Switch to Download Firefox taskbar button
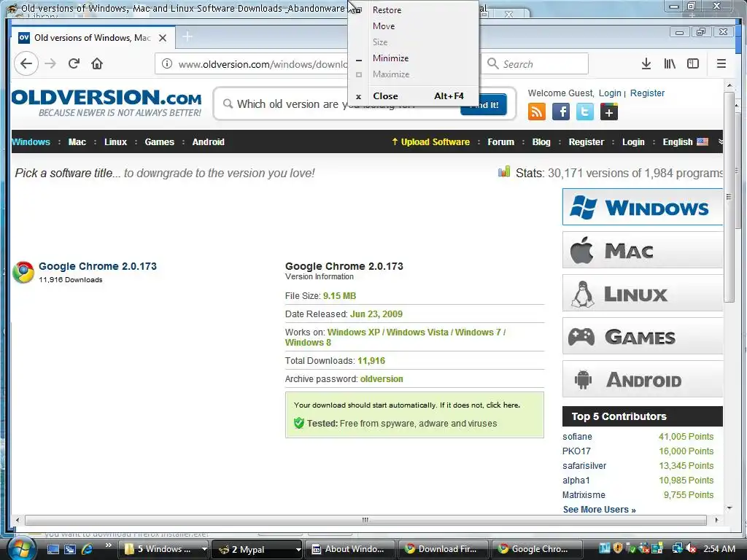Viewport: 747px width, 560px height. point(444,549)
